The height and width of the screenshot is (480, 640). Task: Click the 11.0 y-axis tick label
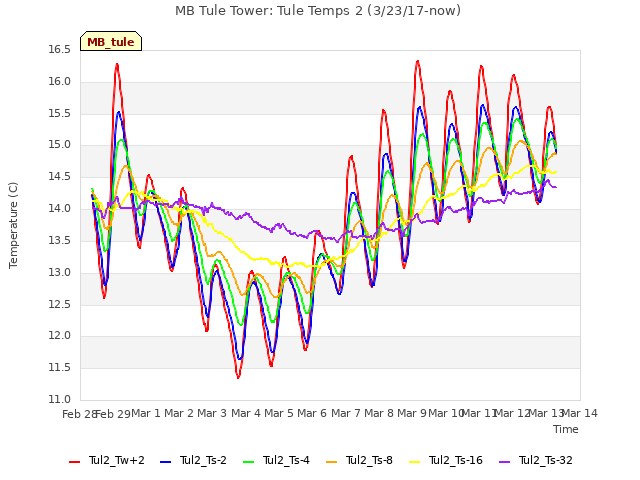[x=60, y=399]
